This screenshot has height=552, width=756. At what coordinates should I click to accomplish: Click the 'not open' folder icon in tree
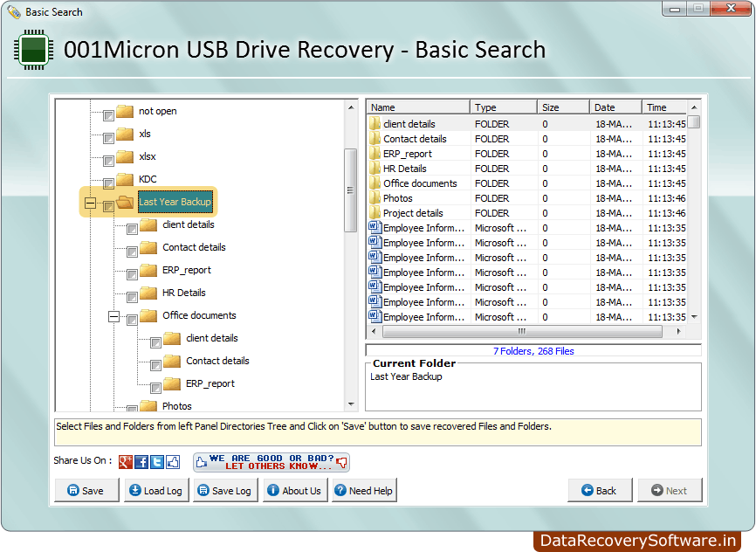coord(125,112)
